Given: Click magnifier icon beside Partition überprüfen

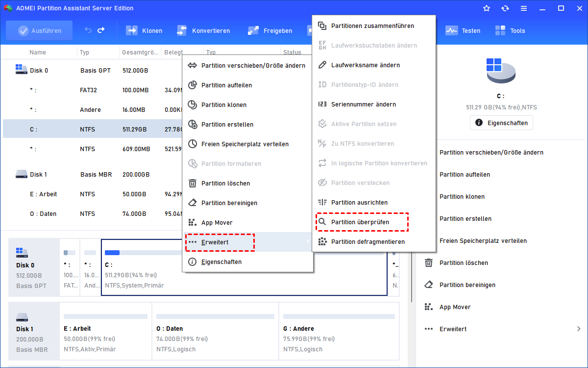Looking at the screenshot, I should [x=322, y=222].
